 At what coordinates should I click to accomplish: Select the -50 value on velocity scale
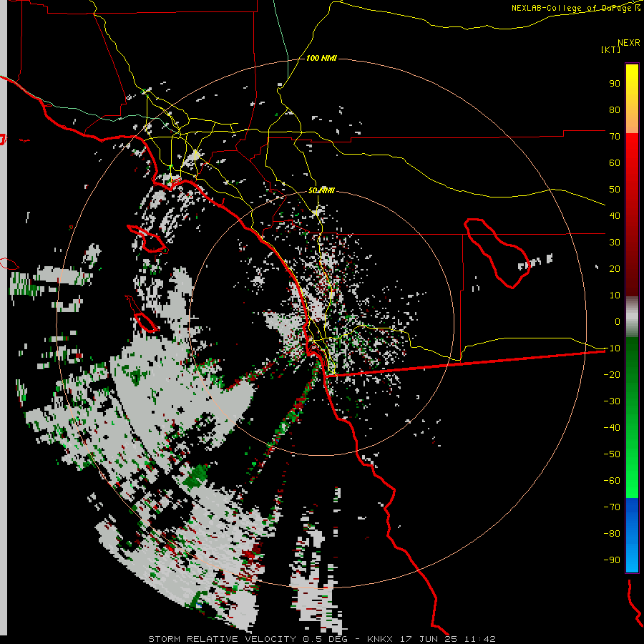[612, 454]
